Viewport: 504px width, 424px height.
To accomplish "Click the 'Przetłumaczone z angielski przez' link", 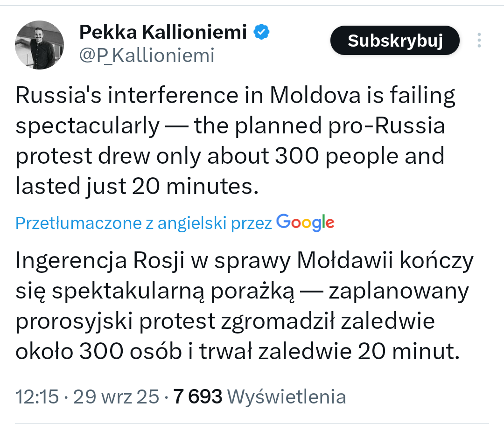I will point(144,223).
